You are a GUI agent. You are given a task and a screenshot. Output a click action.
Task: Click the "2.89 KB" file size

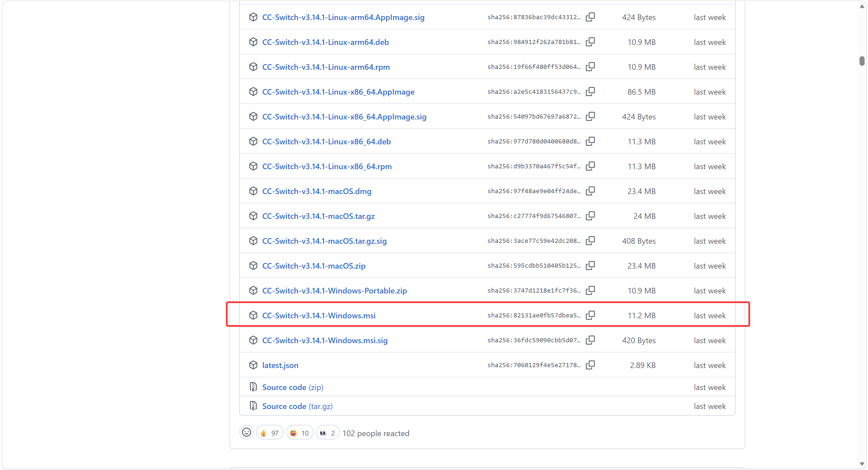pos(643,365)
